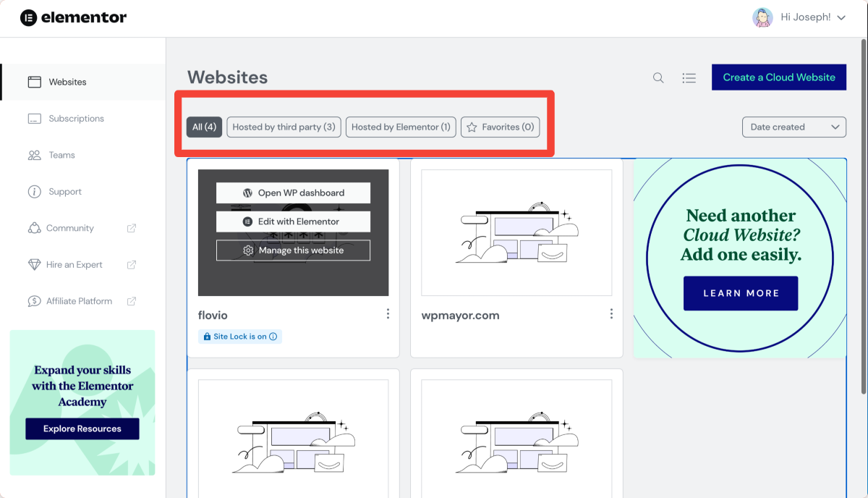Click the Elementor logo

click(x=73, y=17)
